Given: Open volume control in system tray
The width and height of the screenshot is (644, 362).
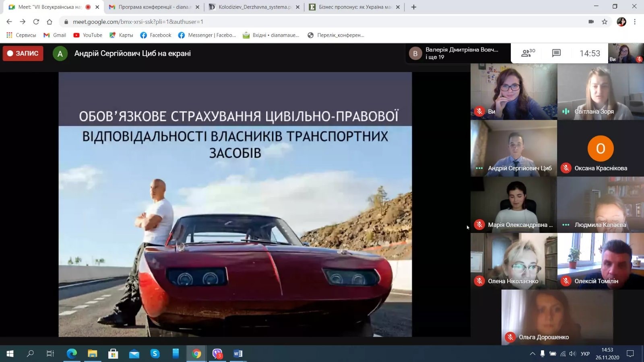Looking at the screenshot, I should (x=572, y=354).
